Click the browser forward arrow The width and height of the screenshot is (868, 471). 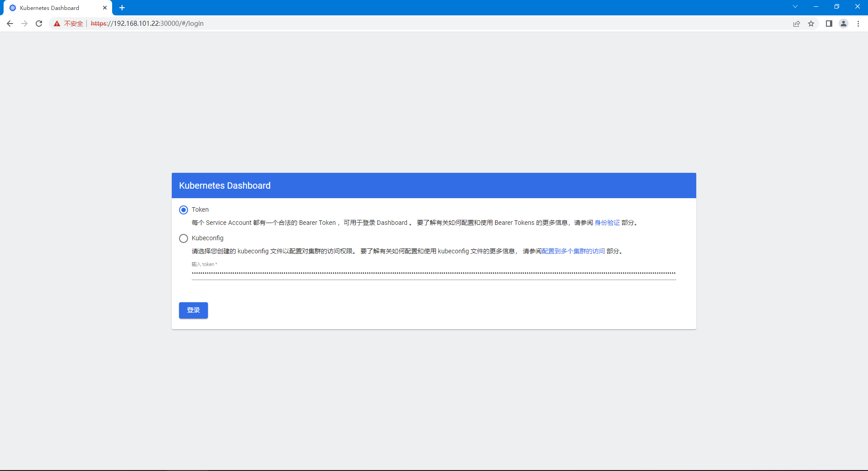24,24
